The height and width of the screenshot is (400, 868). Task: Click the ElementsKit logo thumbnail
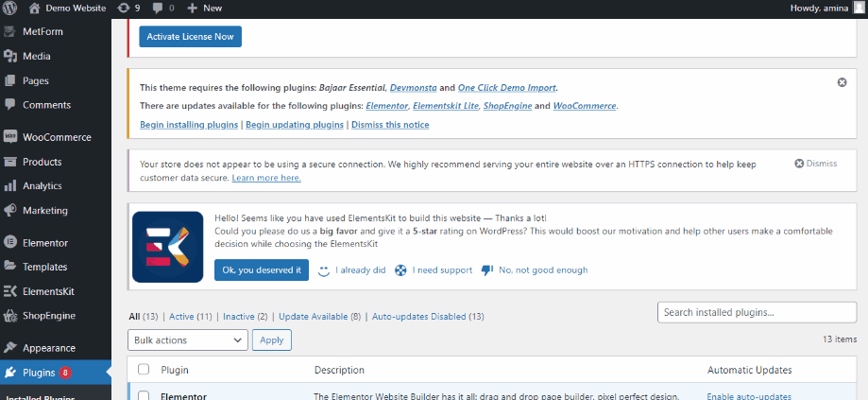(168, 247)
